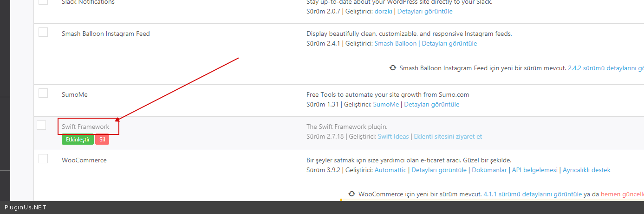This screenshot has width=644, height=214.
Task: Click the Smash Balloon Instagram Feed plugin name
Action: [106, 34]
